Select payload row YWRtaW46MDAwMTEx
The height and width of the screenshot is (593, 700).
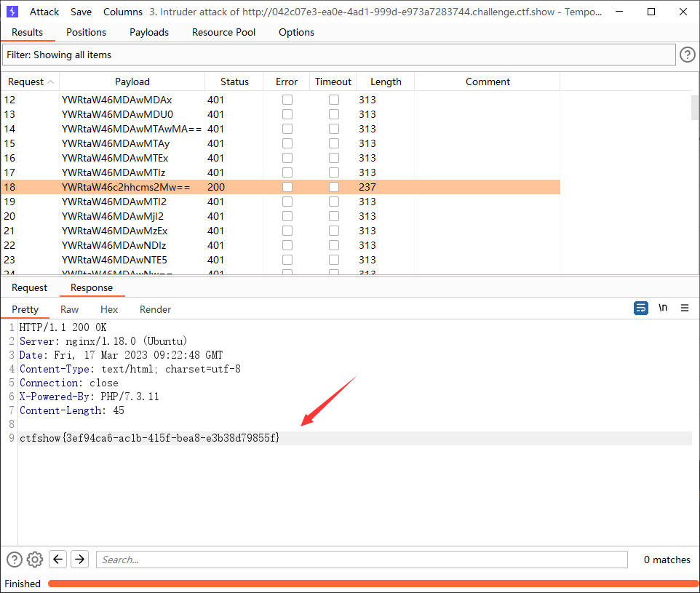[x=280, y=158]
